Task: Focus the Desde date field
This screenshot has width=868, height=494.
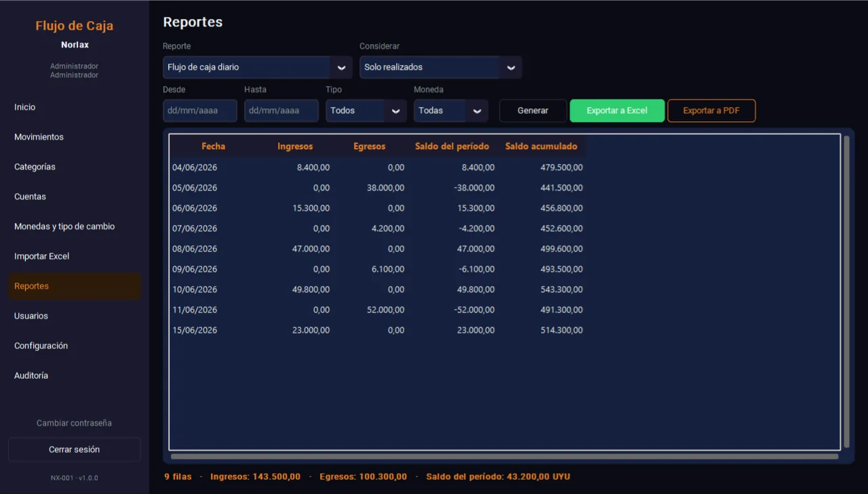Action: (200, 111)
